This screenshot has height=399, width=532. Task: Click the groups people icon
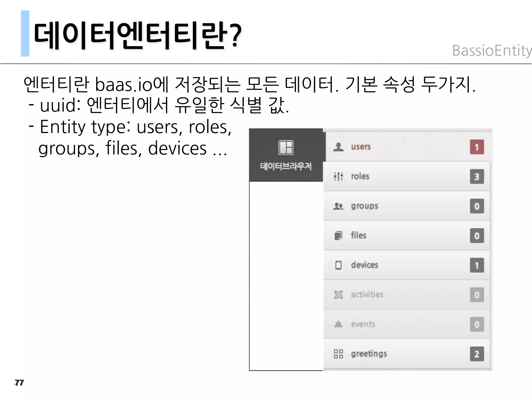pos(338,206)
